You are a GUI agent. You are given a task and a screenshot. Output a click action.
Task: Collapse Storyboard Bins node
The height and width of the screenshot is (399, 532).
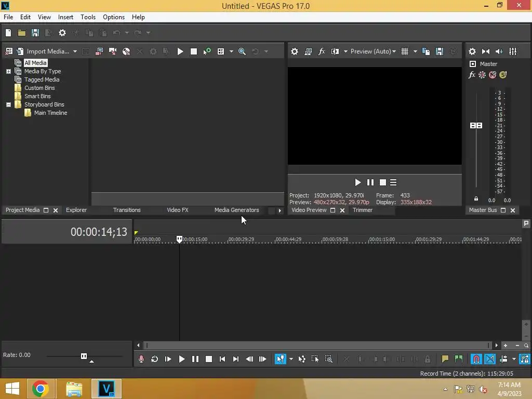[x=8, y=104]
